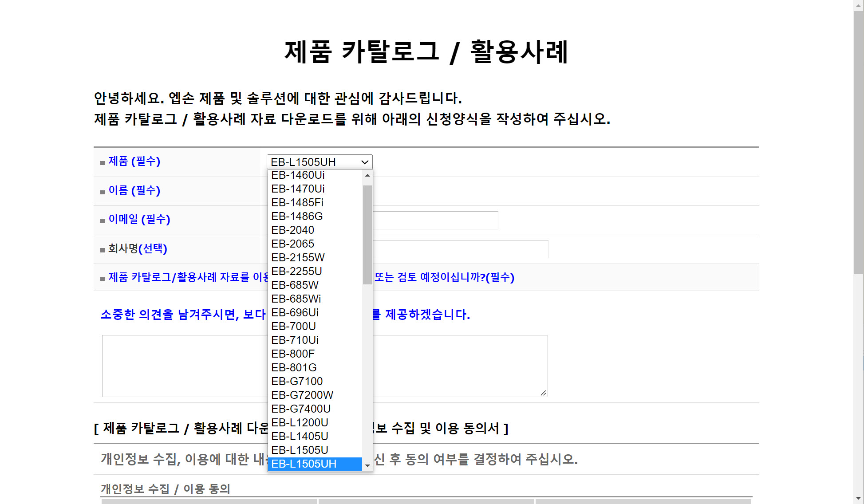Click the product dropdown chevron arrow
Screen dimensions: 864x504
[x=365, y=162]
